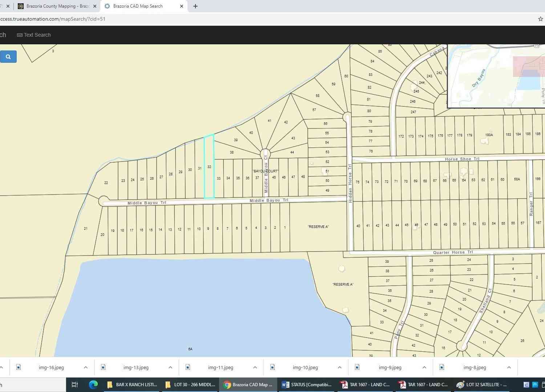Select lot 180A on the map

point(489,135)
